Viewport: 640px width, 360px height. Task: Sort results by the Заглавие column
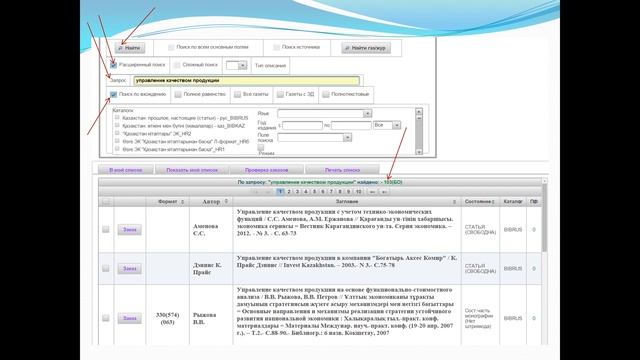(347, 201)
